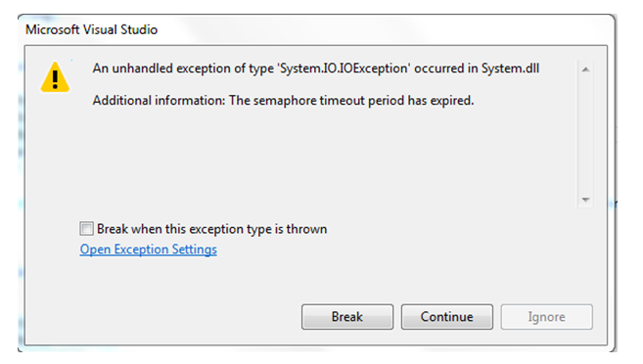
Task: Click the greyed-out Ignore button
Action: point(547,317)
